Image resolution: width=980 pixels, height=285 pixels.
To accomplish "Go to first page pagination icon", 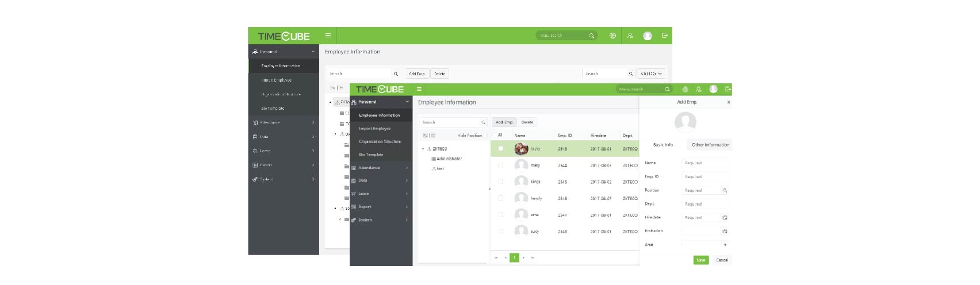I will [496, 257].
